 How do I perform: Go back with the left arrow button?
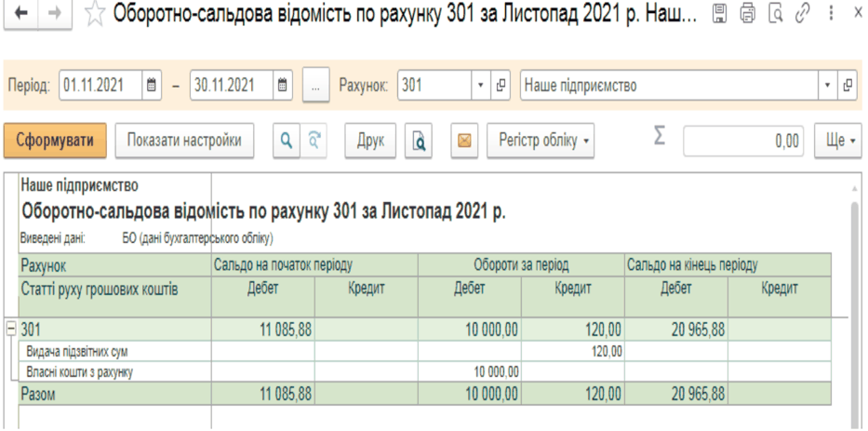coord(22,14)
